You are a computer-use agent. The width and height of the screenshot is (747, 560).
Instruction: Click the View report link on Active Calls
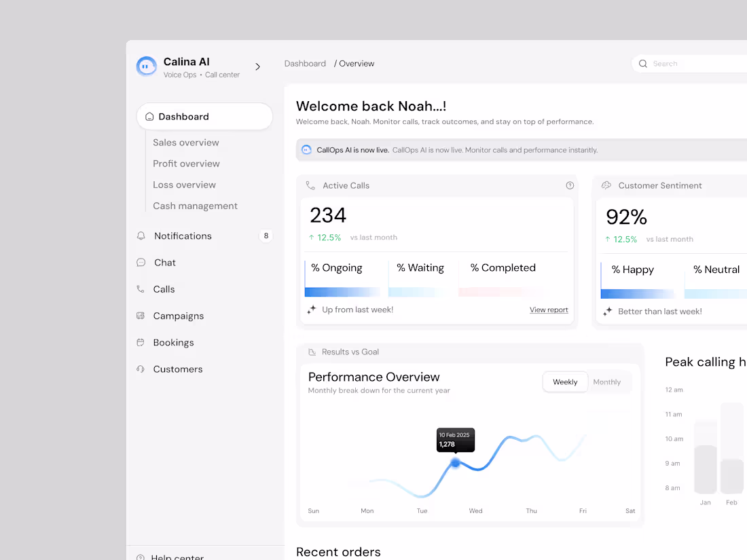[x=549, y=310]
